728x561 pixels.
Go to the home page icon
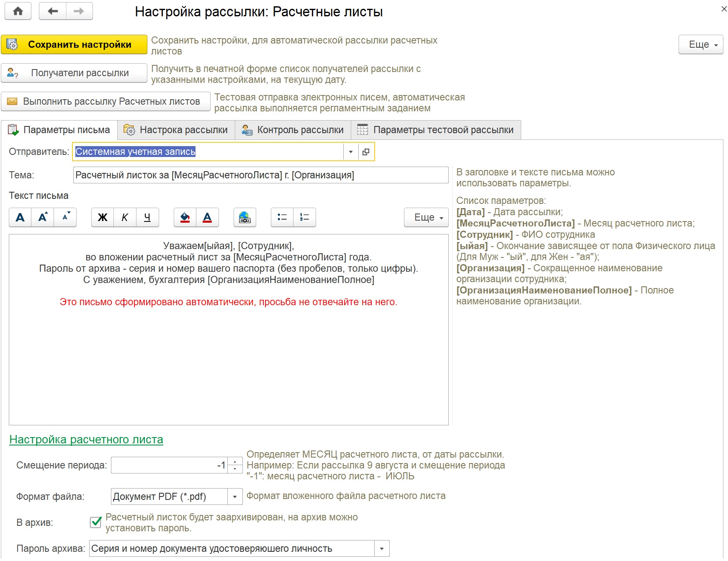click(18, 11)
